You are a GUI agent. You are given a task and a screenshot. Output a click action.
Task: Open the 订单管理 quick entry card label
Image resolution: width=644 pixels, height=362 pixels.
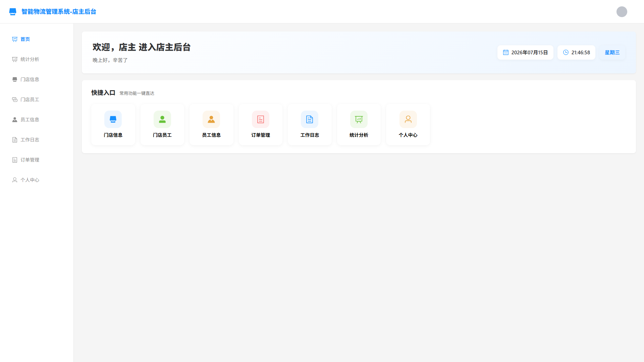pos(261,135)
